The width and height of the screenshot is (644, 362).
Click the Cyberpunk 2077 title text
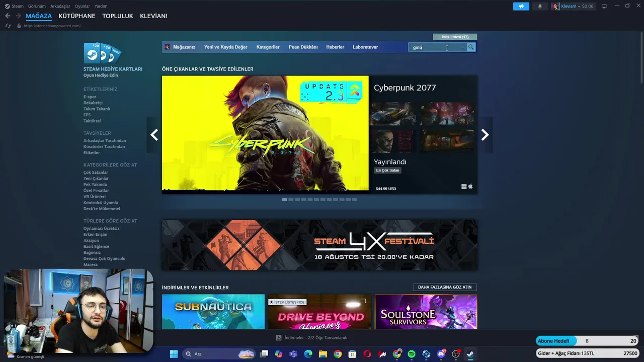point(405,87)
